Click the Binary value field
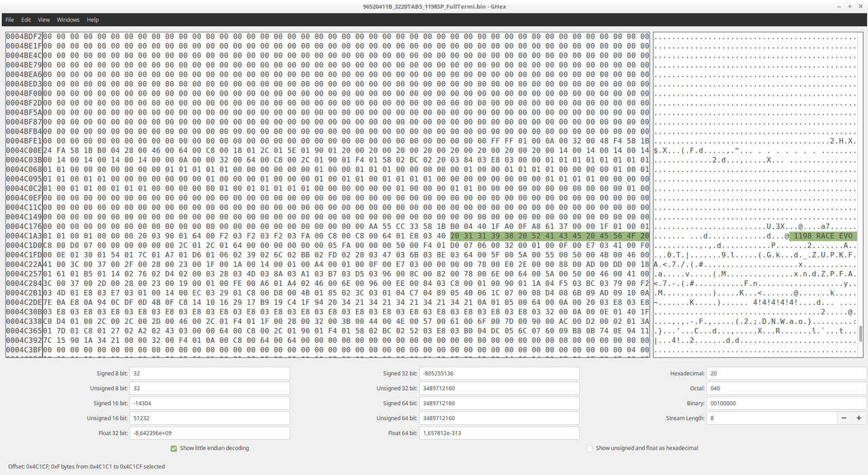The image size is (868, 475). click(787, 403)
